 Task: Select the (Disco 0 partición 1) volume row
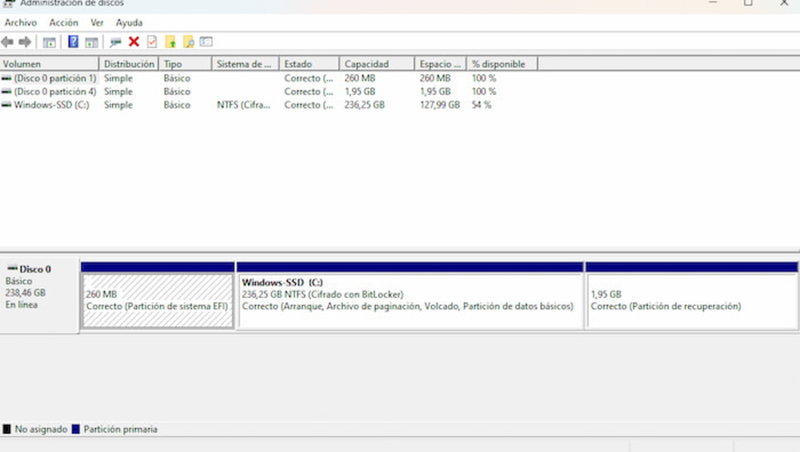pyautogui.click(x=269, y=78)
